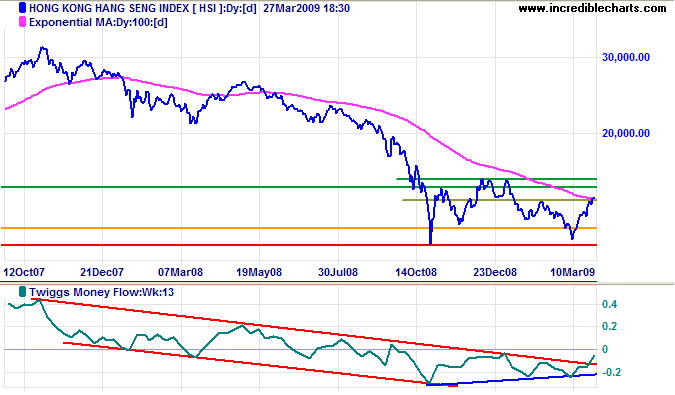Click the Exponential MA:Dy:100 legend label
Image resolution: width=675 pixels, height=395 pixels.
click(99, 22)
